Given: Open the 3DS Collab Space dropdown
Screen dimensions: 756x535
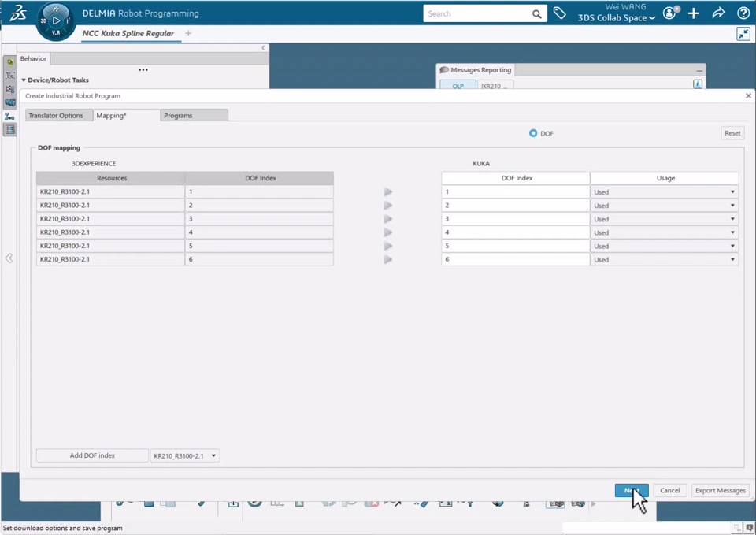Looking at the screenshot, I should click(x=617, y=18).
